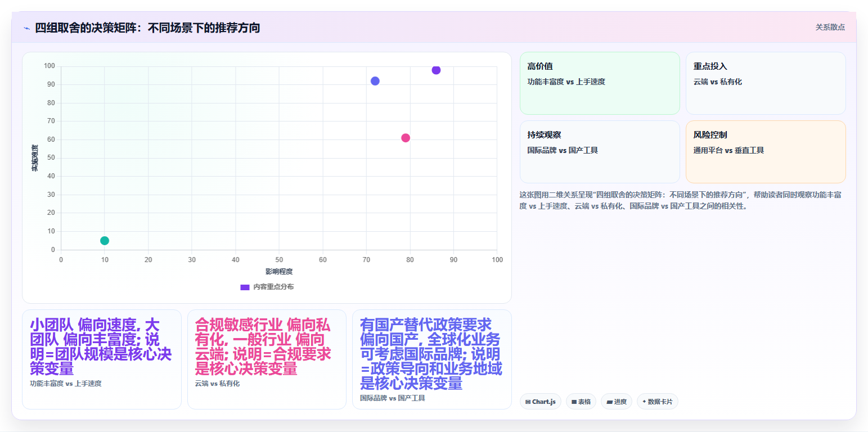Viewport: 868px width, 432px height.
Task: Click the blue 有国产替代政策要求 headline
Action: pyautogui.click(x=431, y=354)
